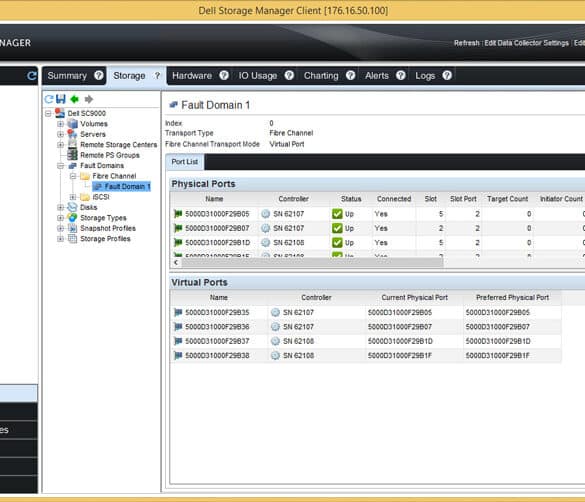Image resolution: width=585 pixels, height=502 pixels.
Task: Click the Remote Storage Centers icon
Action: [72, 145]
